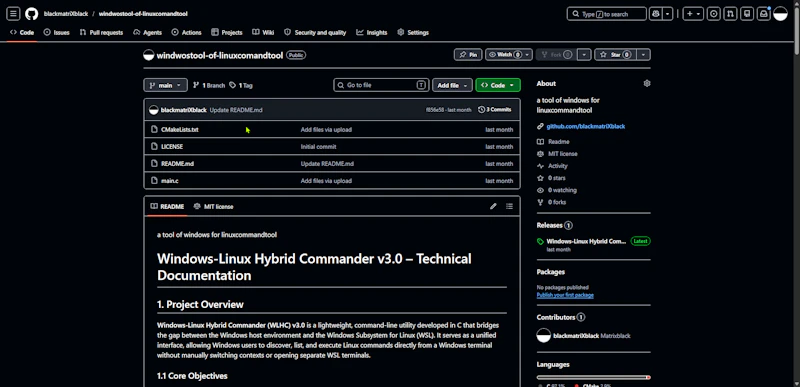Click 0 forks in About sidebar
800x387 pixels.
click(x=557, y=202)
